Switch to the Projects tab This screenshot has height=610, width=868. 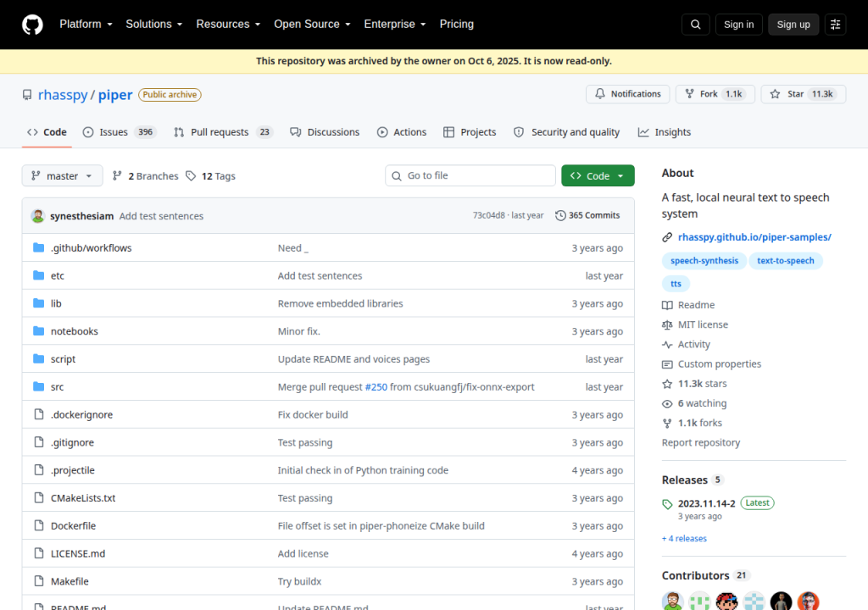[470, 132]
